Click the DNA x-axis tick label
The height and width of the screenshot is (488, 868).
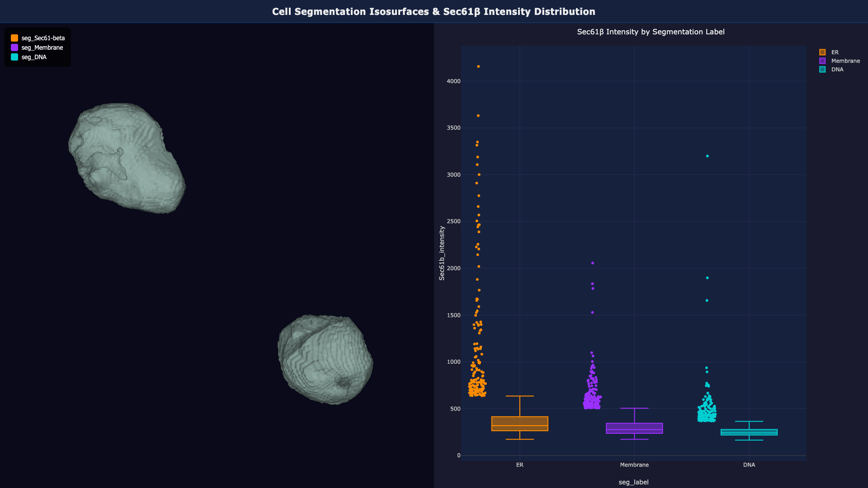749,465
